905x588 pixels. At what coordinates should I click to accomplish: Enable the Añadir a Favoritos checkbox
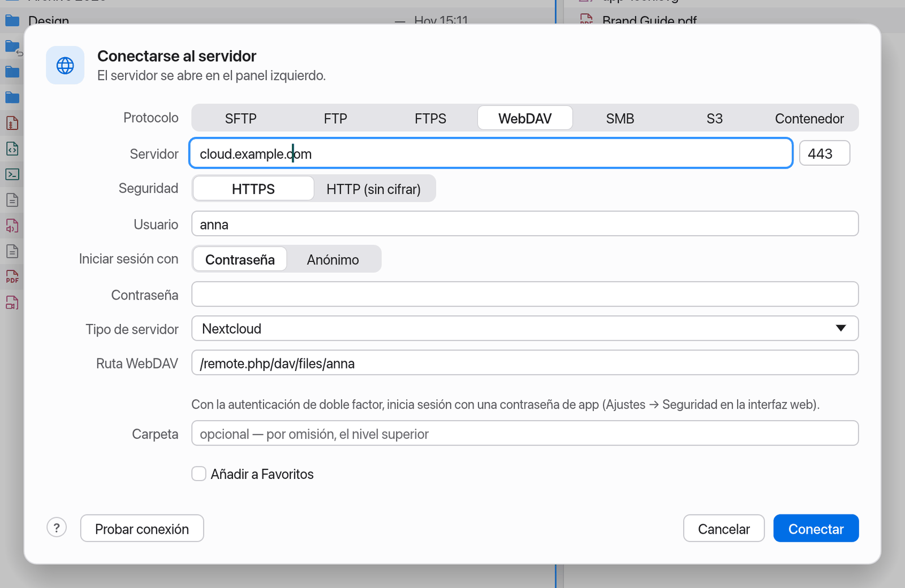point(199,474)
